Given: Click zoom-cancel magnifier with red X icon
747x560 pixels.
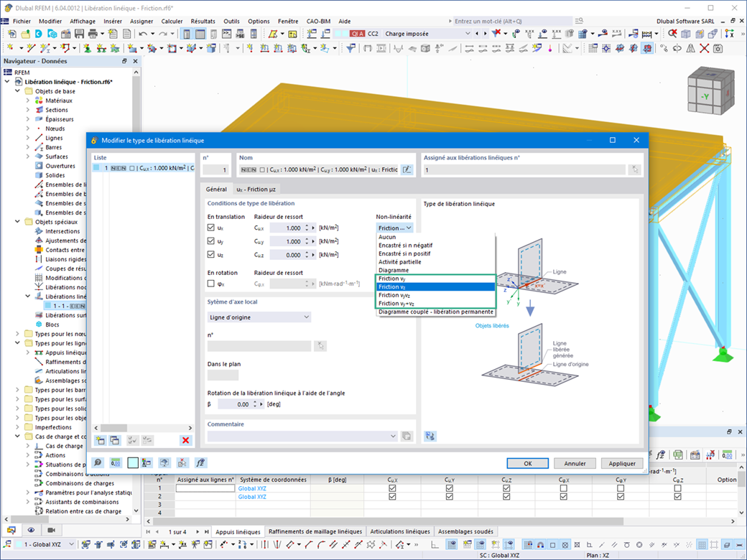Looking at the screenshot, I should [672, 33].
